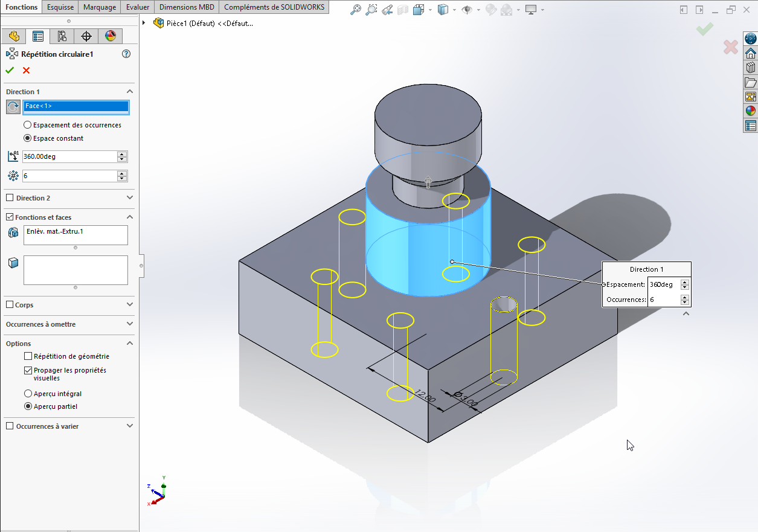Open the DimXpertManager crosshair tab
Image resolution: width=758 pixels, height=532 pixels.
[x=86, y=36]
